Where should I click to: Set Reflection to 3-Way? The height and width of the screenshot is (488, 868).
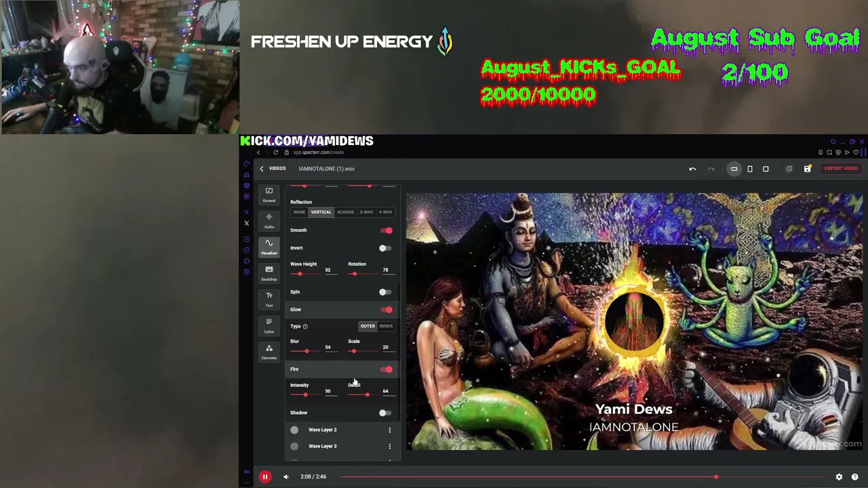pyautogui.click(x=366, y=212)
